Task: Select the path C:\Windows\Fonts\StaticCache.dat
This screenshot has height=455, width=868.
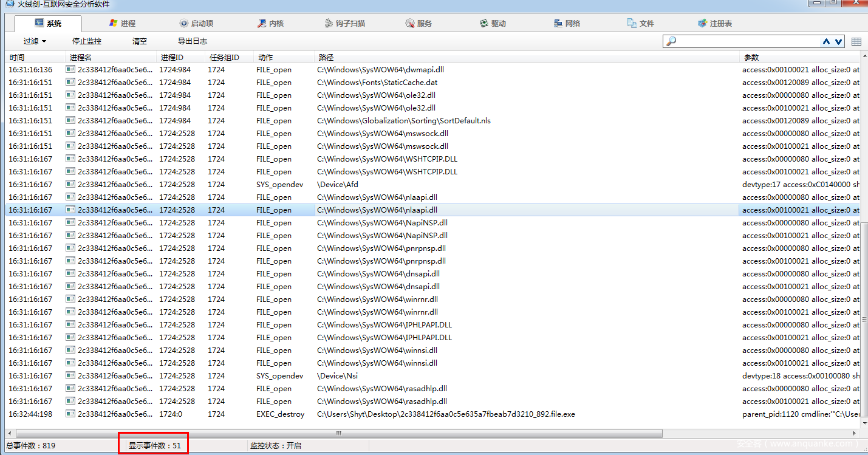Action: (x=377, y=83)
